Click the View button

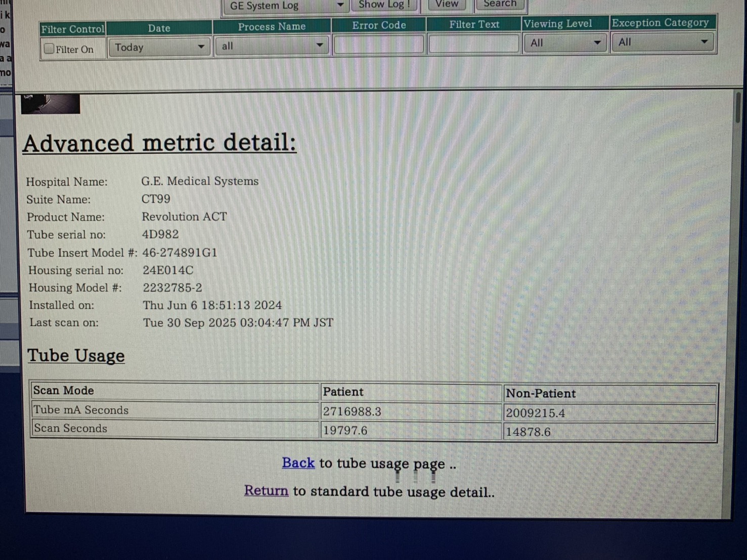(x=447, y=5)
